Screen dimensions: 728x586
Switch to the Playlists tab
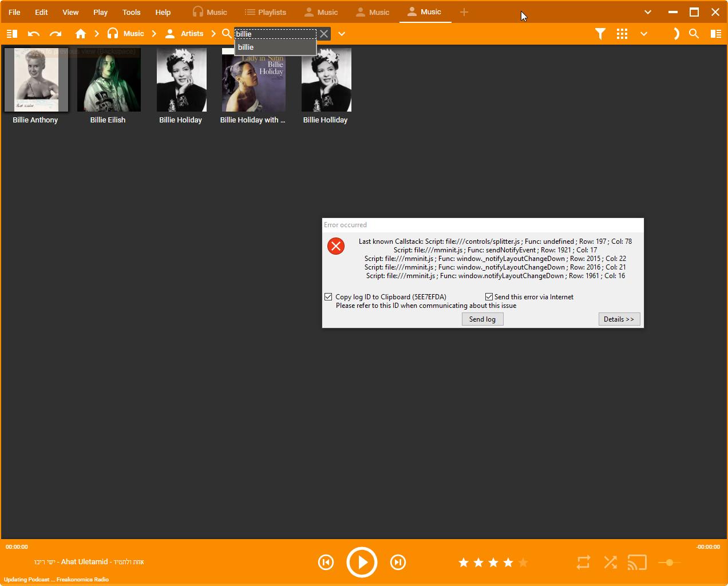tap(266, 12)
